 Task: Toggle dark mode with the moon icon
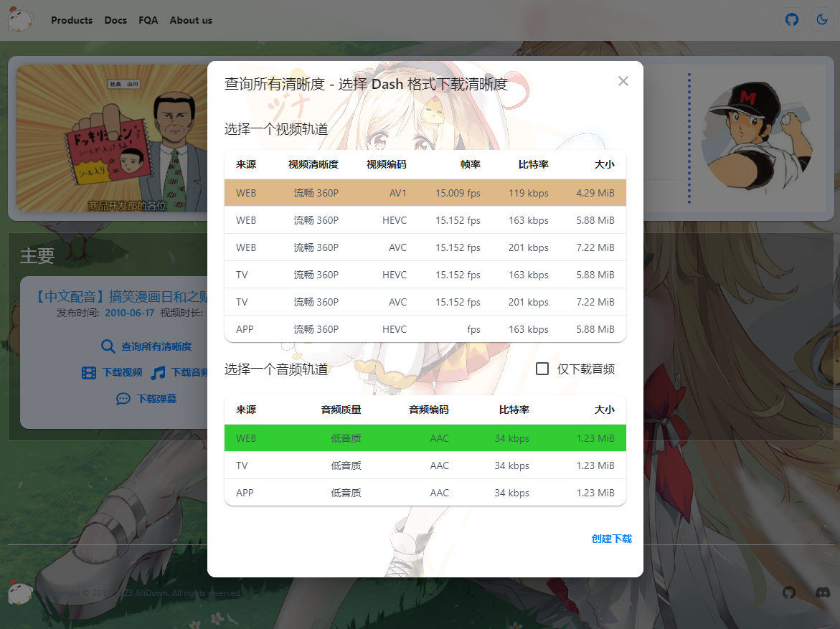822,19
